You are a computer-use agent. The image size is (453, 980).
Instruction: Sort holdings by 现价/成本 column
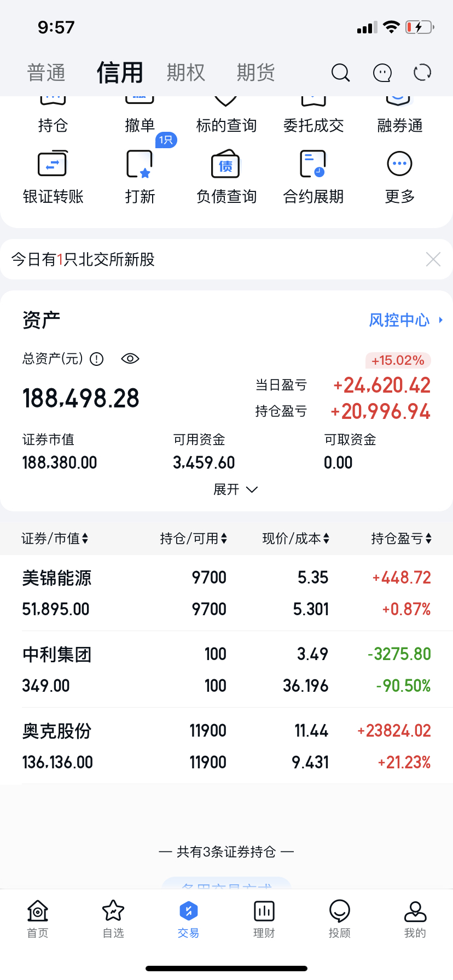tap(295, 539)
